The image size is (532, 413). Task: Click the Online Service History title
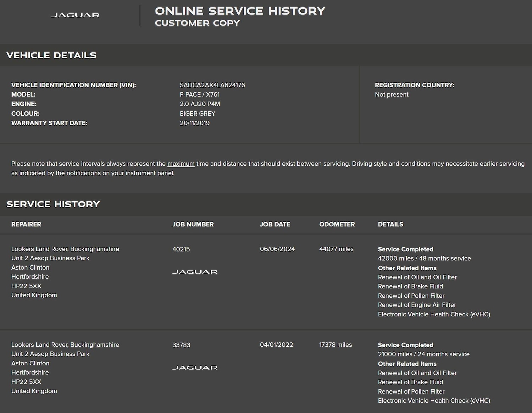click(240, 11)
